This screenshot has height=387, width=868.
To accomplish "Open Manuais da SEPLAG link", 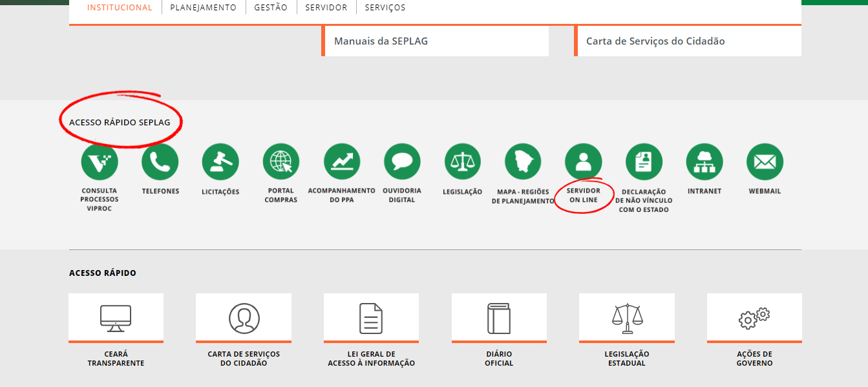I will click(381, 41).
